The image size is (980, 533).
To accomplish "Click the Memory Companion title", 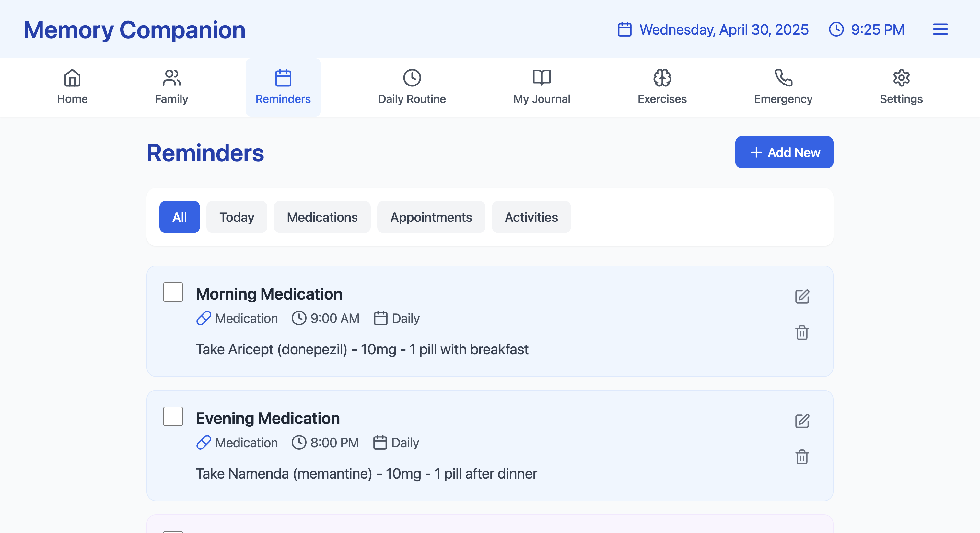I will (135, 30).
